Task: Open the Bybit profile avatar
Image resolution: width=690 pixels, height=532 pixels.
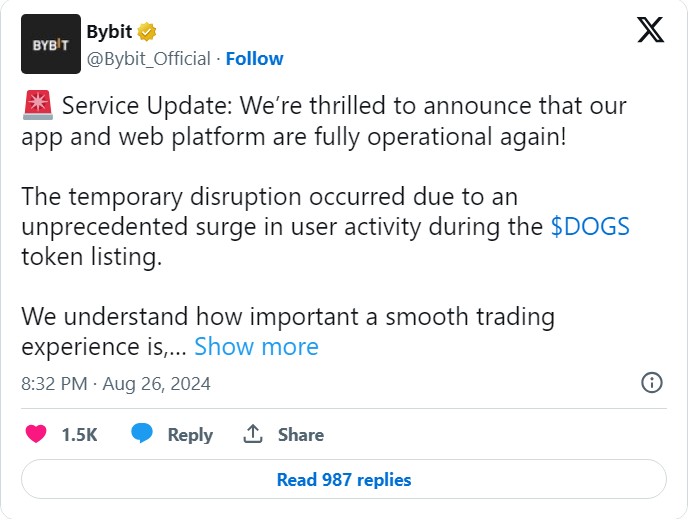Action: tap(50, 45)
